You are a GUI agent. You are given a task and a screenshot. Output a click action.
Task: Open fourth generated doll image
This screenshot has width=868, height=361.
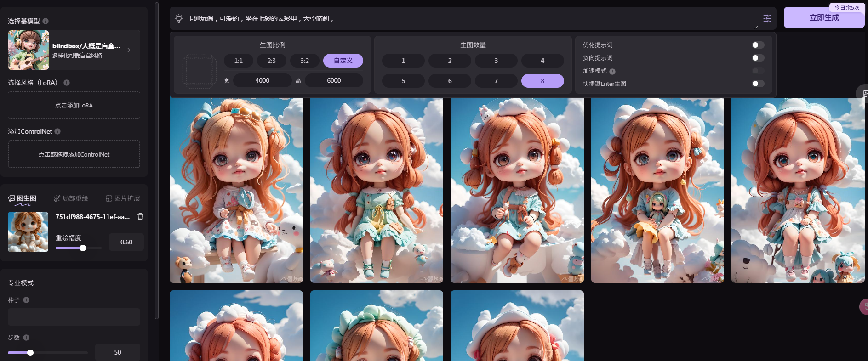657,190
